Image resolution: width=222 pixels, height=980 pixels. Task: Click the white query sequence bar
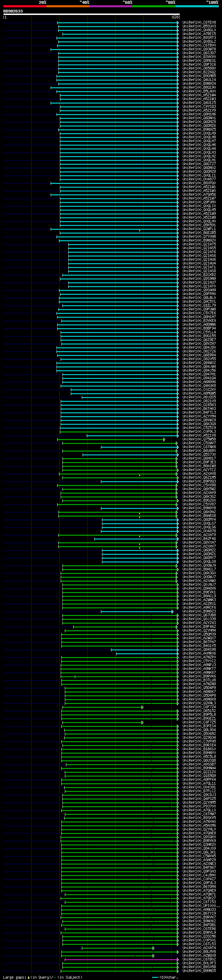pyautogui.click(x=92, y=15)
